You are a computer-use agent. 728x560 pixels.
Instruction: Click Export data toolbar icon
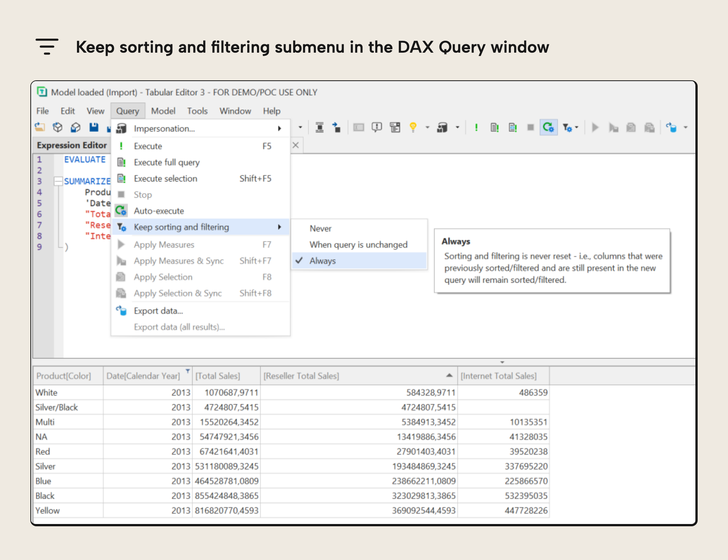(672, 128)
